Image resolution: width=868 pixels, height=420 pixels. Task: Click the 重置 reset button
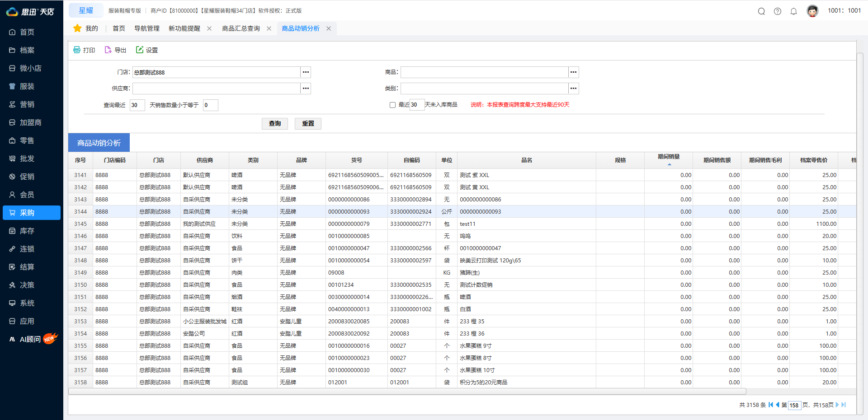pyautogui.click(x=308, y=123)
